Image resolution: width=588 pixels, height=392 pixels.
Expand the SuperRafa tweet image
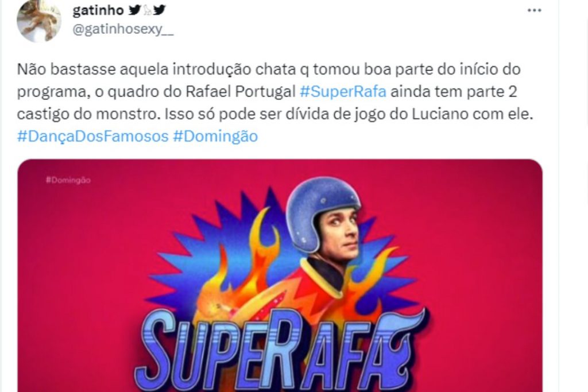point(280,275)
